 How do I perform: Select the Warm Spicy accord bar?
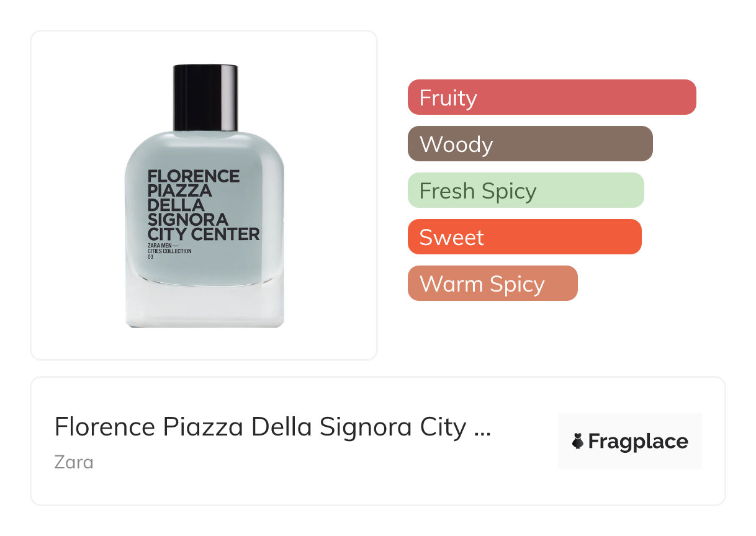(x=492, y=284)
